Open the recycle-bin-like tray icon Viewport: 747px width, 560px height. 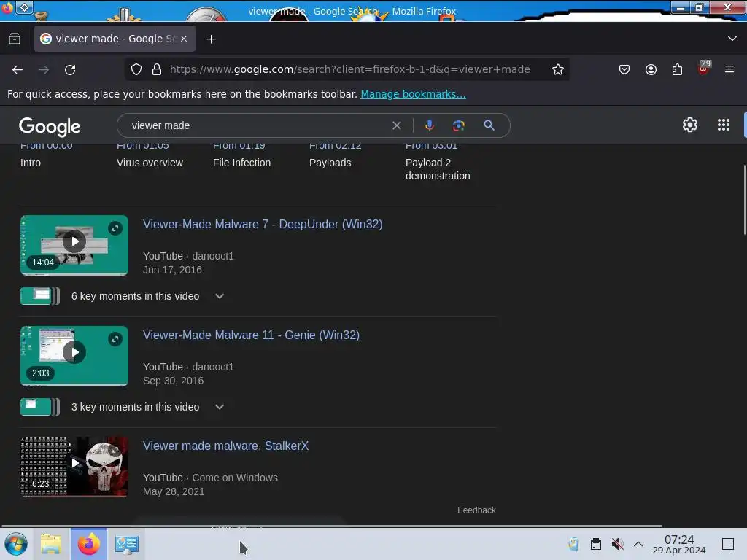click(573, 544)
